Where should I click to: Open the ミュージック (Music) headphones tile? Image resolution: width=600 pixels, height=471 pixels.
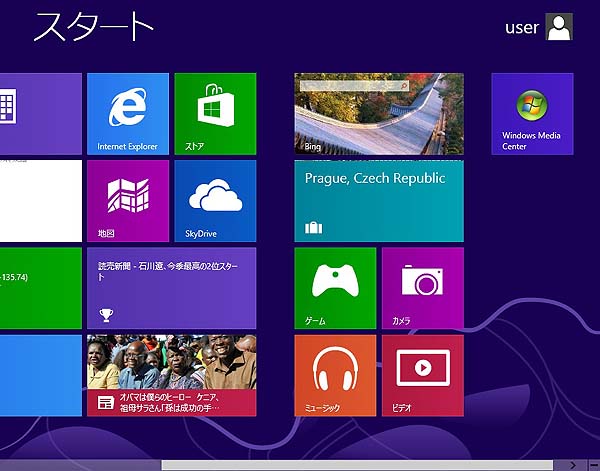pyautogui.click(x=335, y=375)
